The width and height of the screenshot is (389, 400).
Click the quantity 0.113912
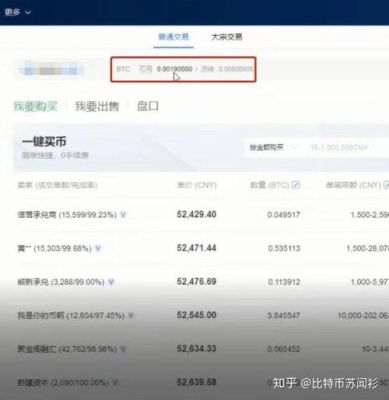[x=284, y=282]
